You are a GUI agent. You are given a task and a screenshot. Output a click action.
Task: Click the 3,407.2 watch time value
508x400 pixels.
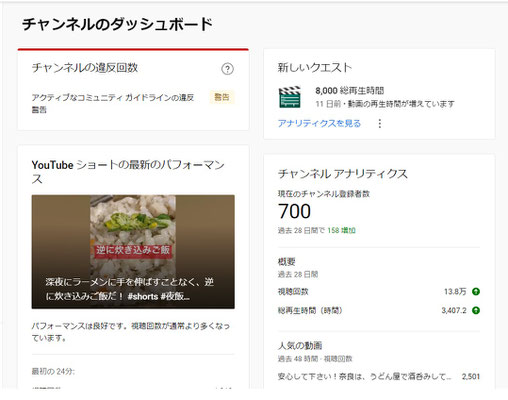pos(454,311)
